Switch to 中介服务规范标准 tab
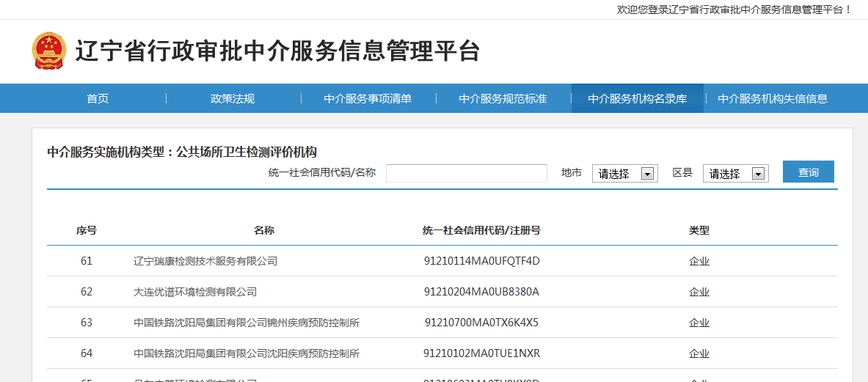Viewport: 868px width, 382px height. (x=503, y=99)
